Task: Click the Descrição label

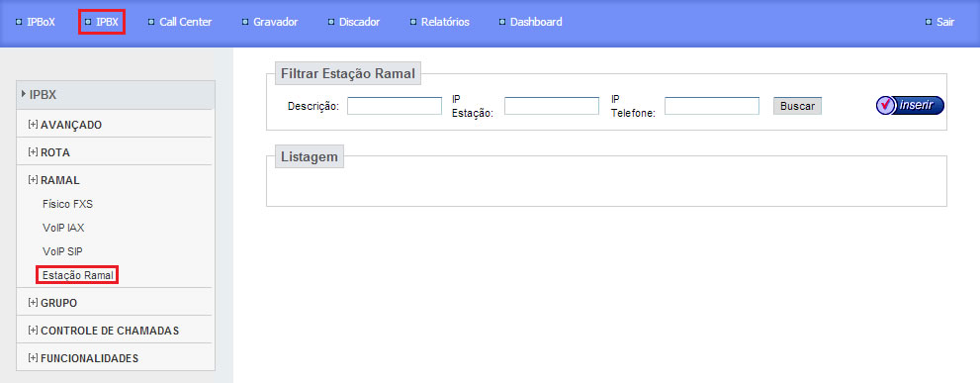Action: 313,107
